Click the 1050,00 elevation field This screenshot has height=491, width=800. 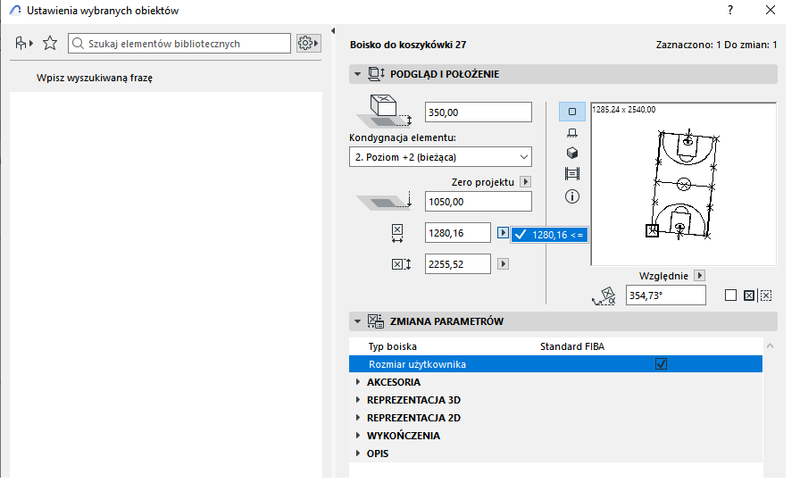click(x=478, y=202)
